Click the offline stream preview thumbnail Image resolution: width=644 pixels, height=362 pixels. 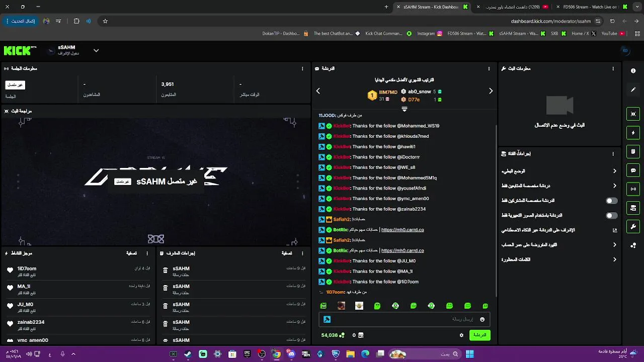pos(156,181)
